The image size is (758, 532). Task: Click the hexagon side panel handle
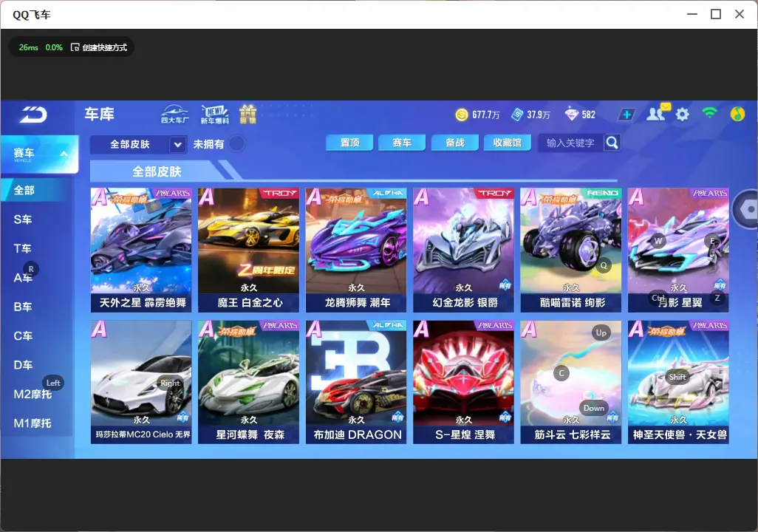[747, 209]
